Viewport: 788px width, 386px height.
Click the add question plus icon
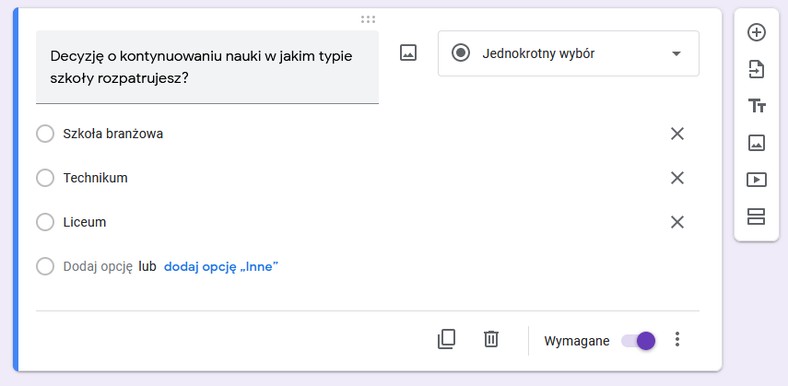click(756, 33)
